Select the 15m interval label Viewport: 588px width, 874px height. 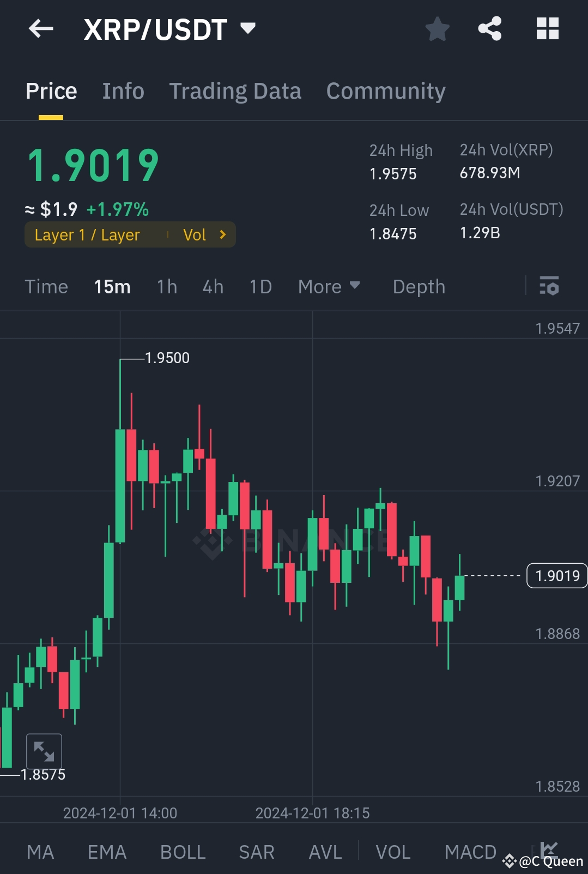pos(112,286)
